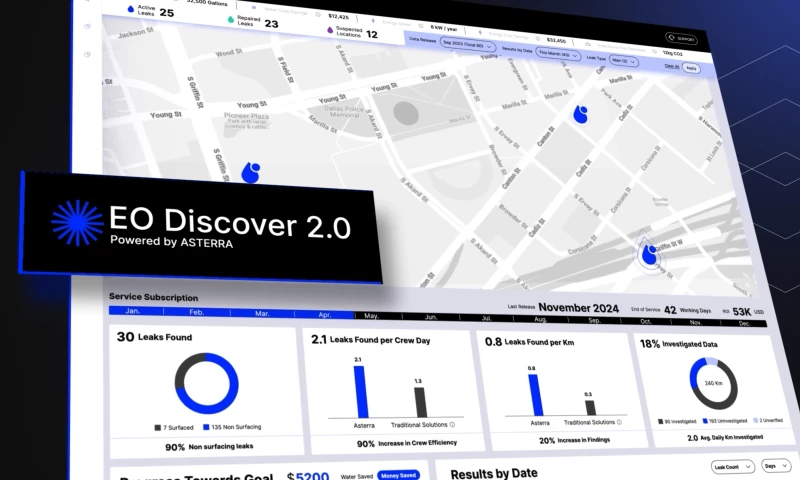800x480 pixels.
Task: Click the $5200 progress value
Action: (x=308, y=476)
